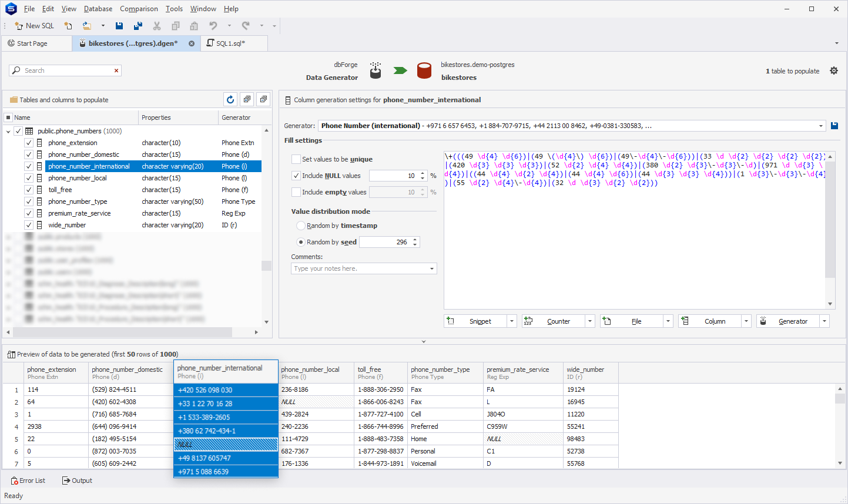Screen dimensions: 848x504
Task: Open the Output panel
Action: pyautogui.click(x=77, y=481)
